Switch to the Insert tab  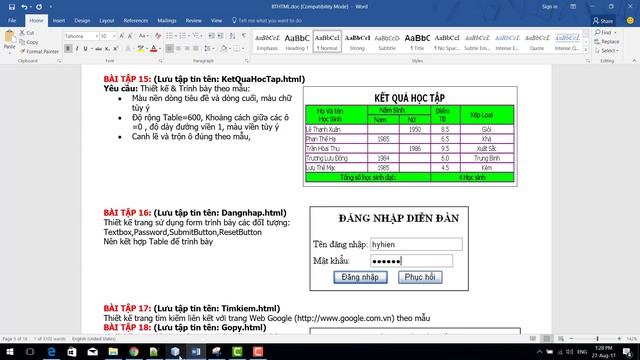coord(59,20)
